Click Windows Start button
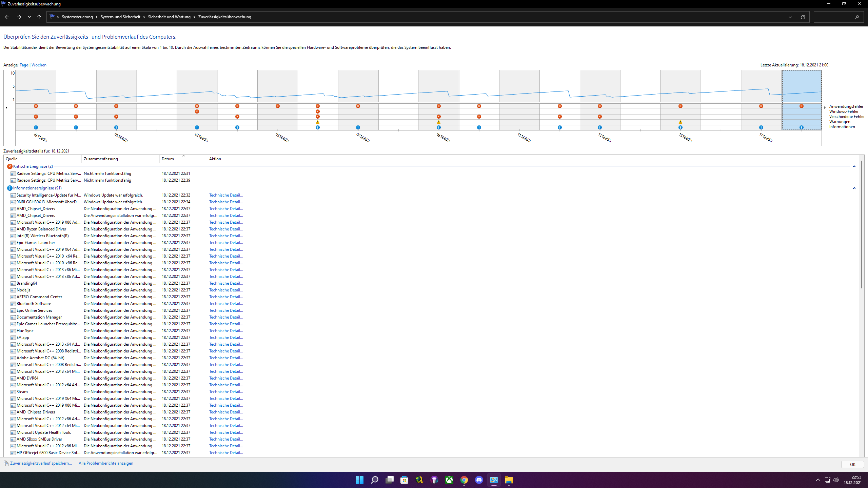Screen dimensions: 868x488 pyautogui.click(x=359, y=480)
